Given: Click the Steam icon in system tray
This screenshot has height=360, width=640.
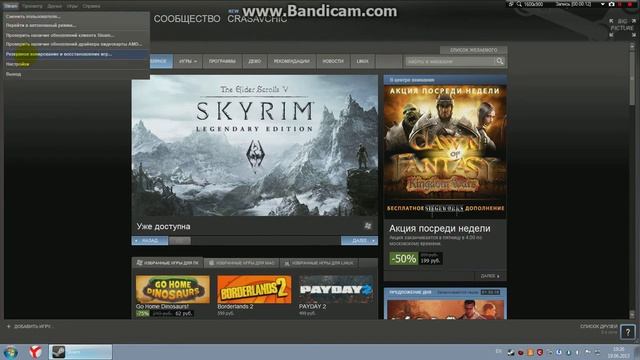Looking at the screenshot, I should [511, 352].
